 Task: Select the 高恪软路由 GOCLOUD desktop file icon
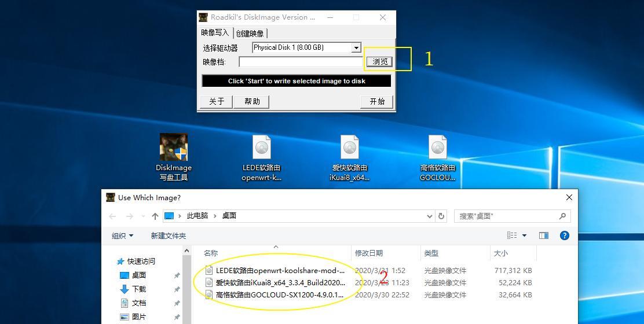438,158
